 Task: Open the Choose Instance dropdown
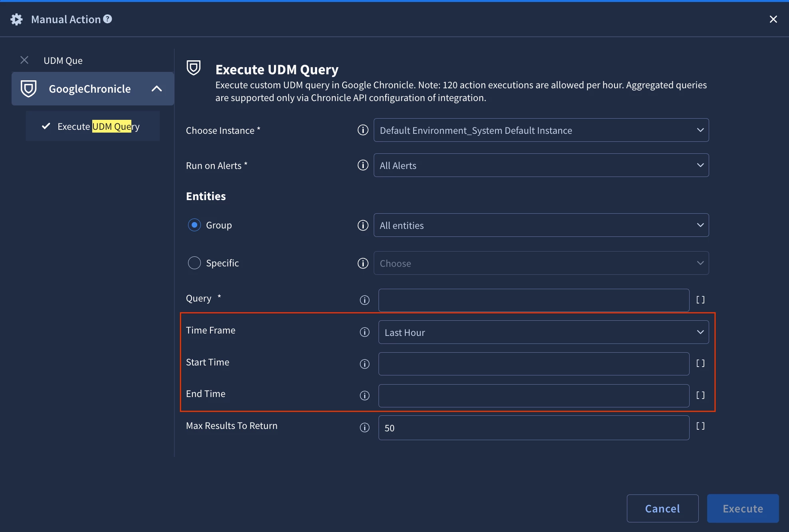541,130
